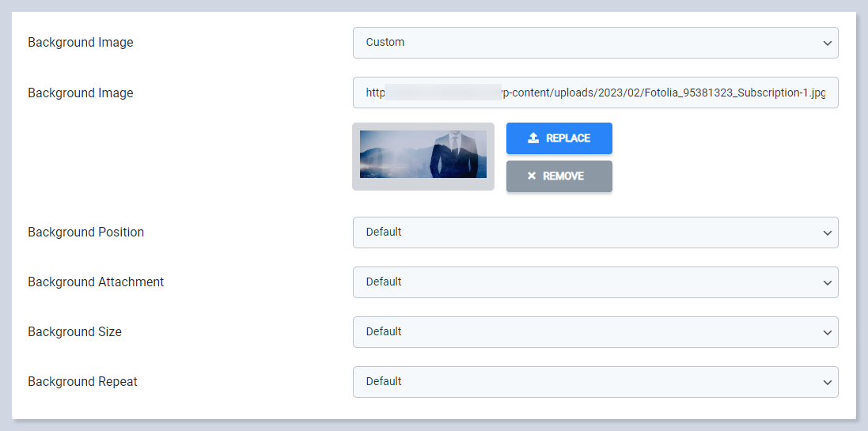Image resolution: width=868 pixels, height=431 pixels.
Task: Select the "Background Size" field label
Action: [x=75, y=332]
